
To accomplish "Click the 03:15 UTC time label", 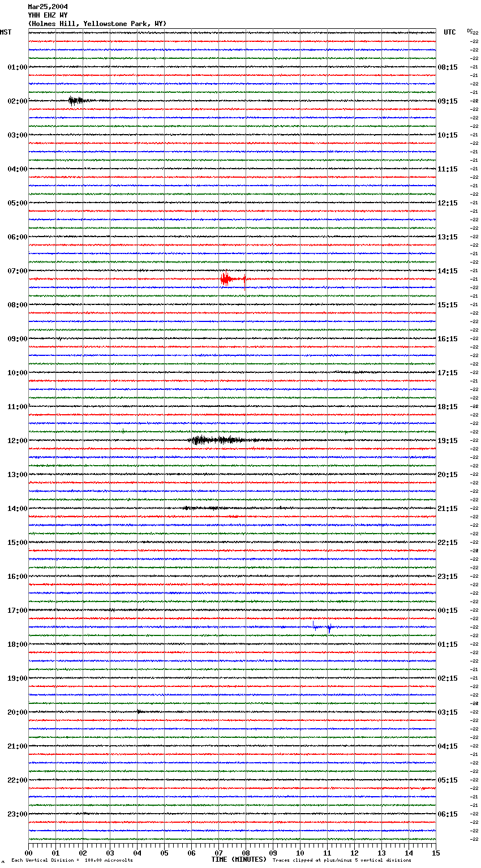I will [x=448, y=712].
